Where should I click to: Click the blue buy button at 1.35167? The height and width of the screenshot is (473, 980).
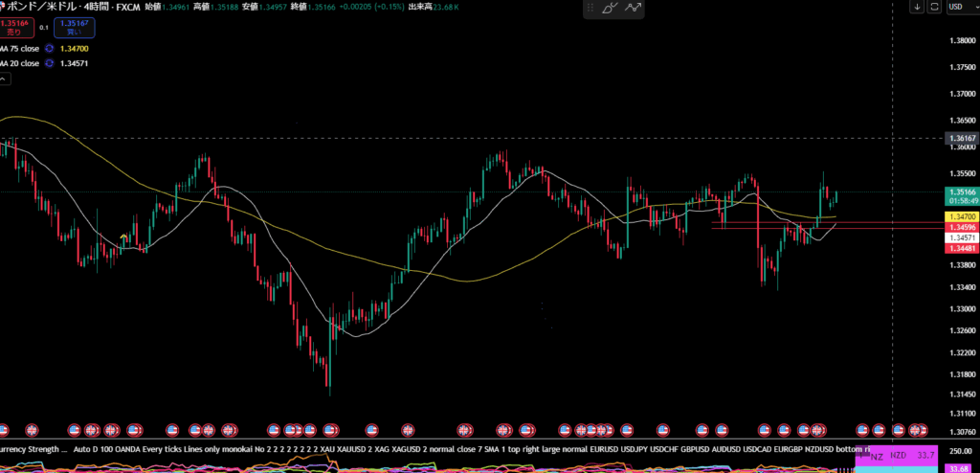click(x=73, y=27)
